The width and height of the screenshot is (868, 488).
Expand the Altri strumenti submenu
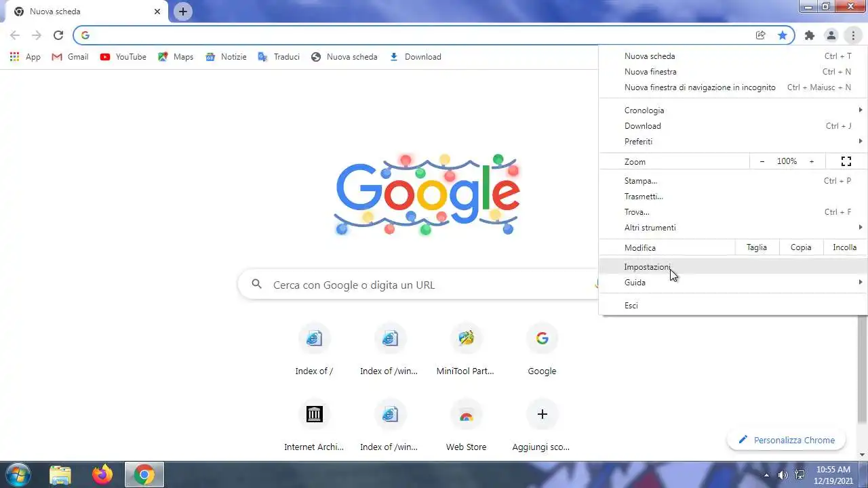(x=733, y=228)
